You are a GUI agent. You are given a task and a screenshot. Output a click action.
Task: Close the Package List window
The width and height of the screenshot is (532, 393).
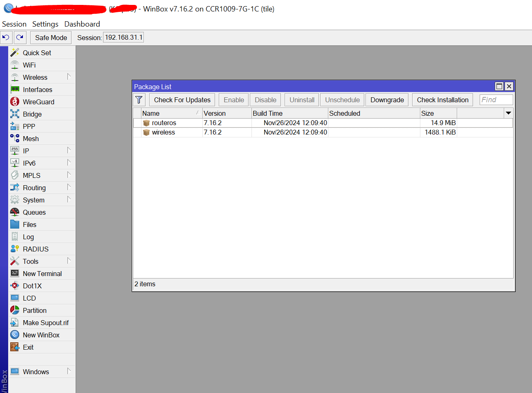pyautogui.click(x=509, y=86)
